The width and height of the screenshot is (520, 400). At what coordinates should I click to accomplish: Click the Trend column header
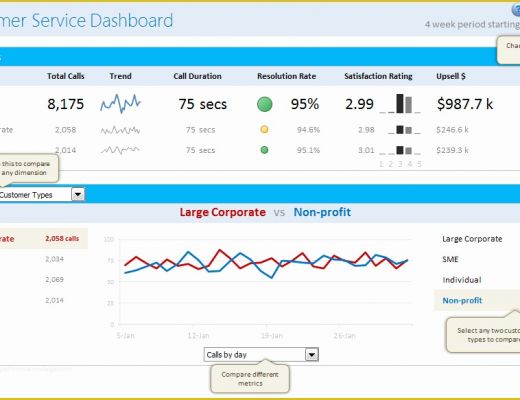pos(120,76)
